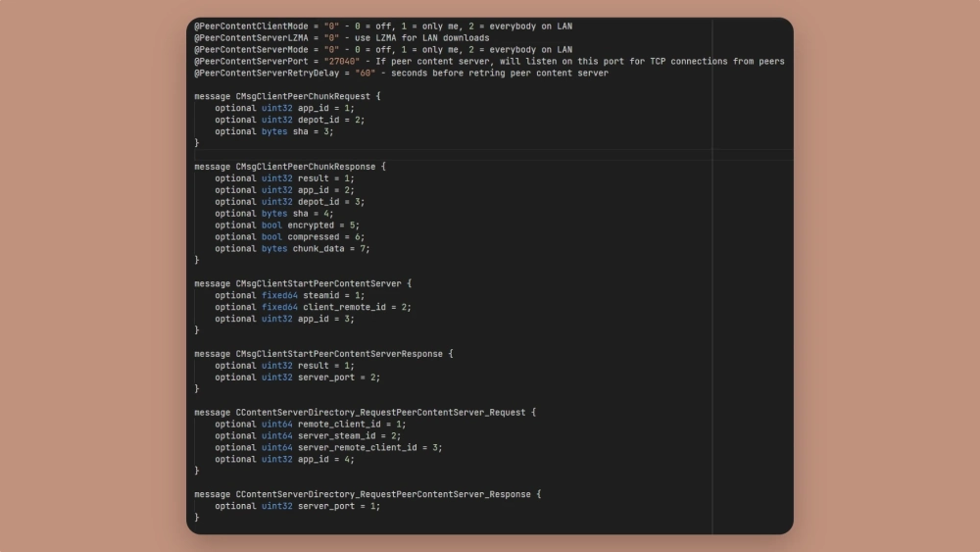
Task: Click the server_steam_id field name
Action: point(336,436)
